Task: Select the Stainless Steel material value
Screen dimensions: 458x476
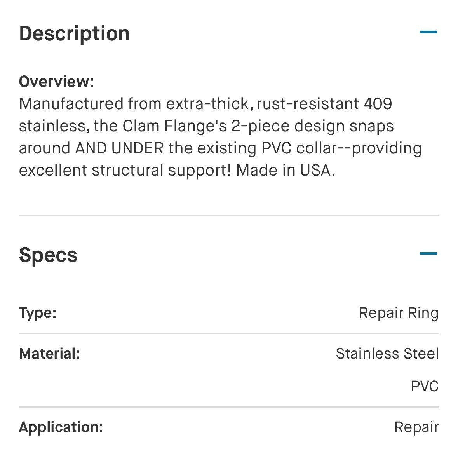Action: [x=387, y=354]
